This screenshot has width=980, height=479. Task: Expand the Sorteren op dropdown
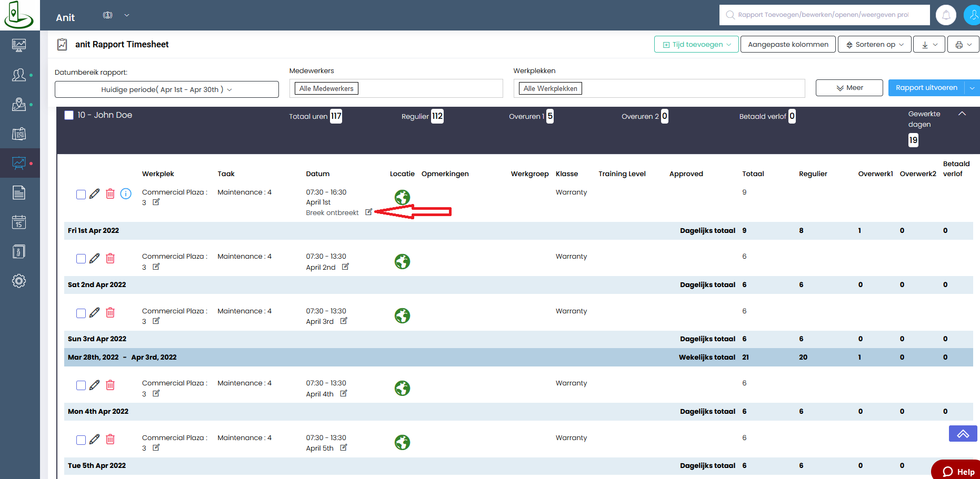click(x=875, y=45)
